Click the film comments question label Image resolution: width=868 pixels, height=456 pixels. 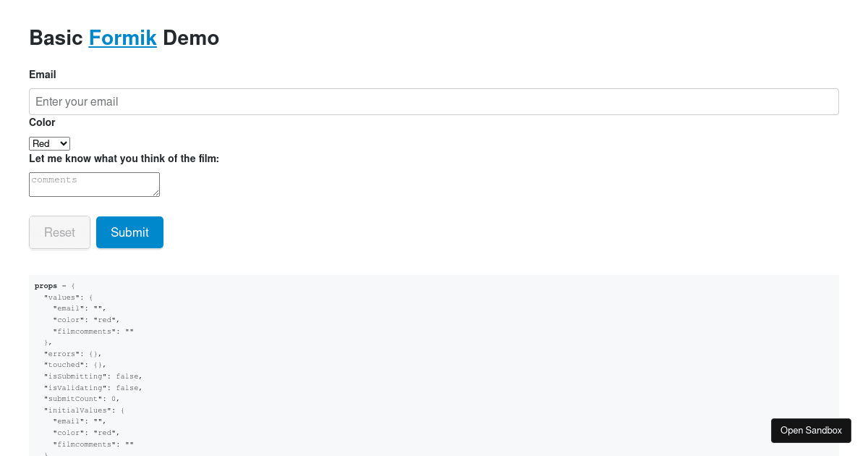[x=124, y=159]
